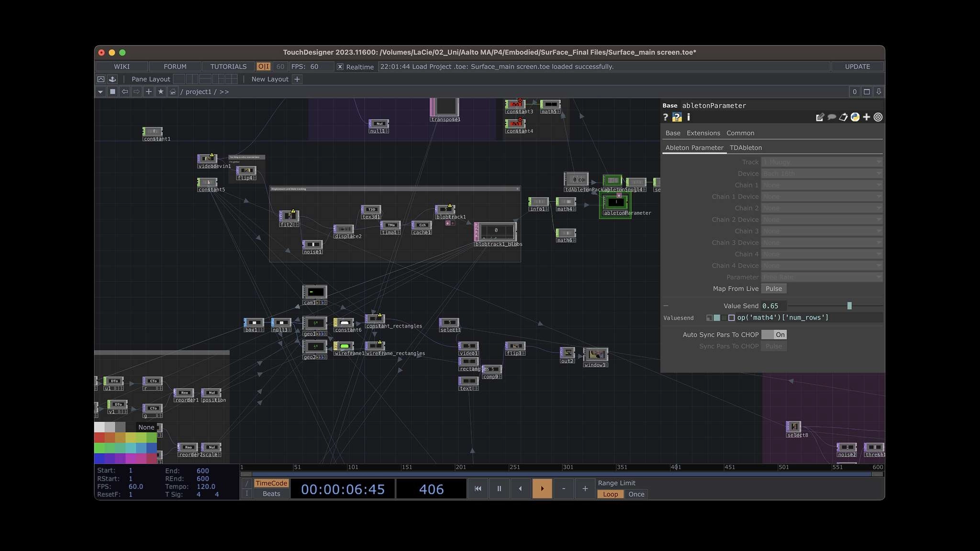The width and height of the screenshot is (980, 551).
Task: Click the down-arrow pane icon top right
Action: (879, 91)
